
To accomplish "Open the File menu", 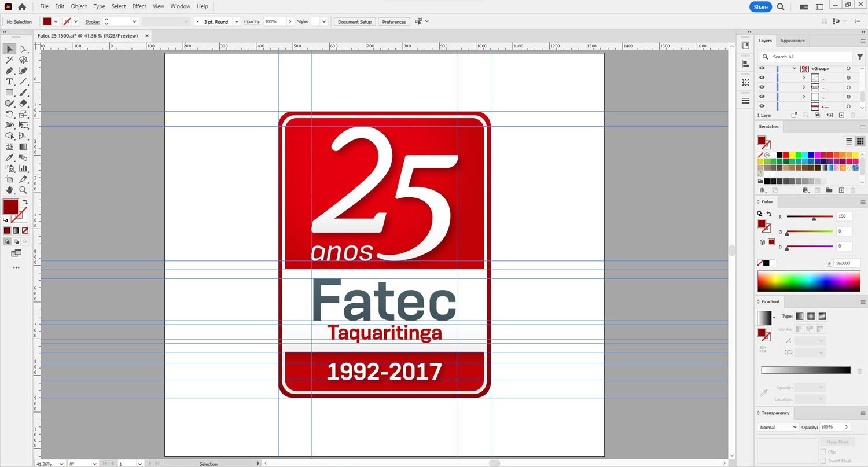I will click(44, 6).
